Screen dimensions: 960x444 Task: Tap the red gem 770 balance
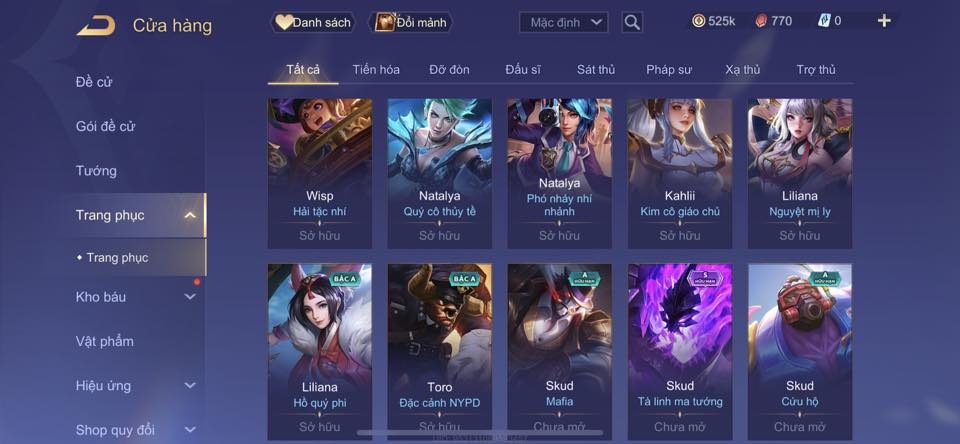tap(773, 21)
